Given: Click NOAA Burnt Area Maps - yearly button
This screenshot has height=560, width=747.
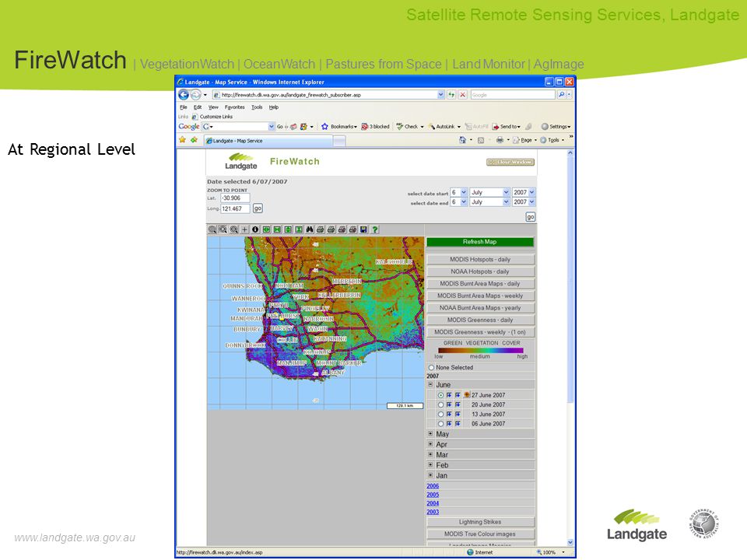Looking at the screenshot, I should 480,308.
